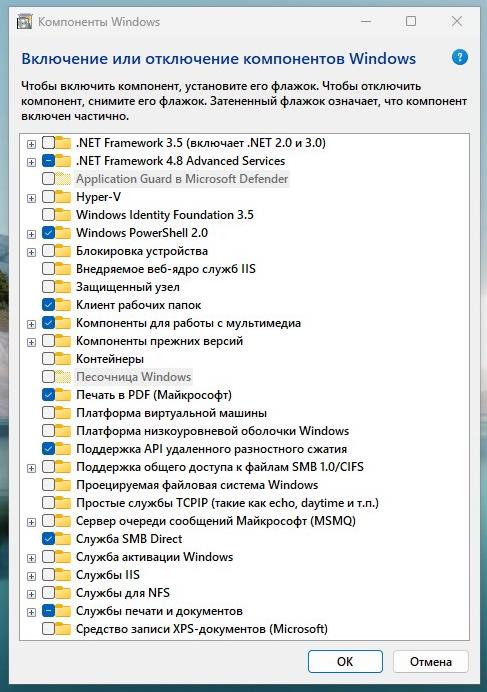
Task: Expand Службы печати и документов node
Action: [x=31, y=613]
